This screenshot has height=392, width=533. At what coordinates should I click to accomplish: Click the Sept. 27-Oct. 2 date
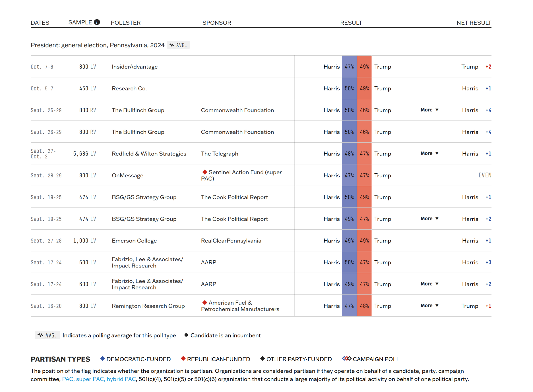point(43,154)
